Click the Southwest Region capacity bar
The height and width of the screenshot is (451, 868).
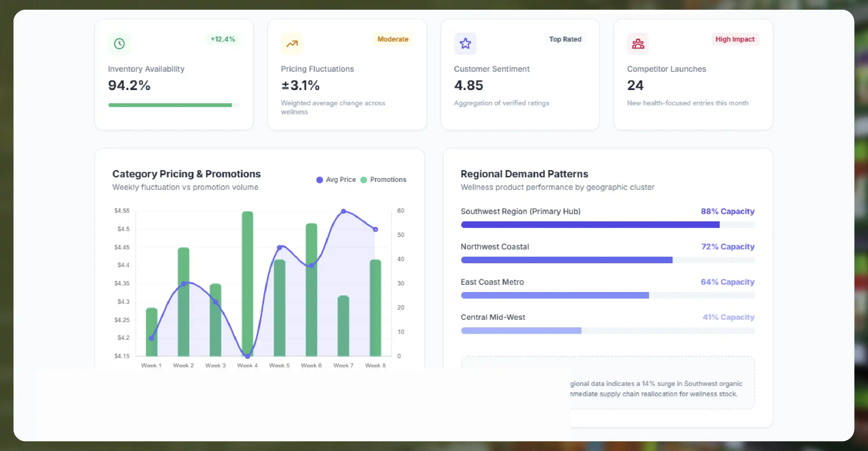click(607, 225)
